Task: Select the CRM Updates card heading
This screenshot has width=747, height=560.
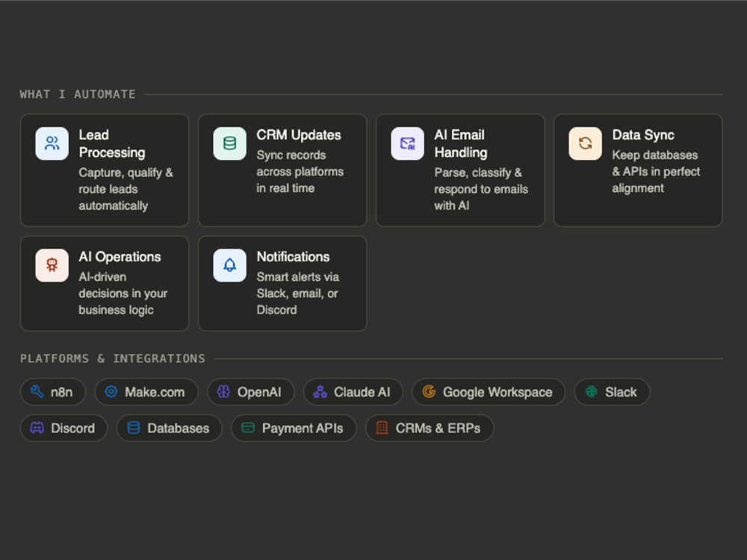Action: [x=299, y=135]
